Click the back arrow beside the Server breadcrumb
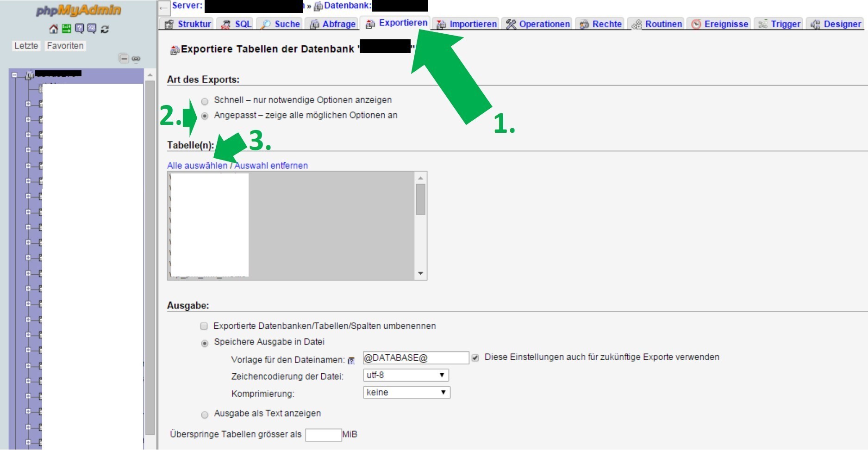The width and height of the screenshot is (868, 450). 163,8
